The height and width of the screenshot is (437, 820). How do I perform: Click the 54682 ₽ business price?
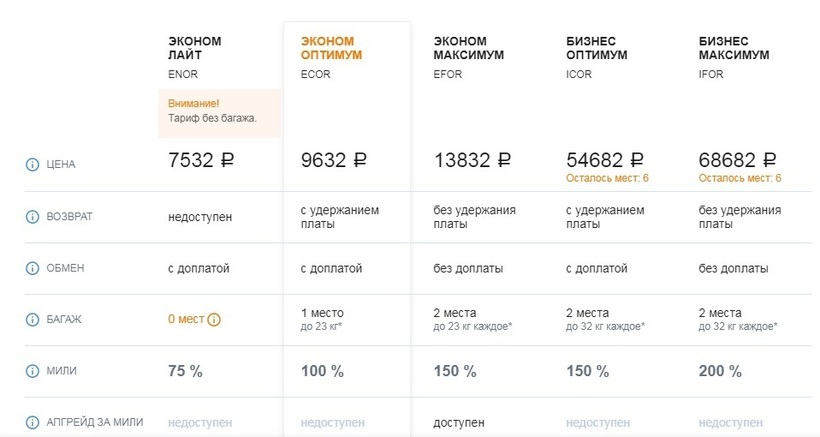[x=605, y=160]
